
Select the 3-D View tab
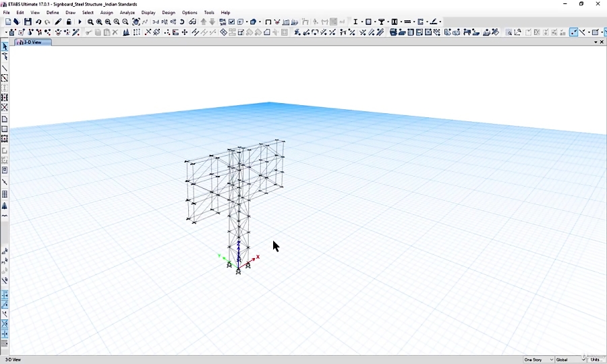(33, 42)
